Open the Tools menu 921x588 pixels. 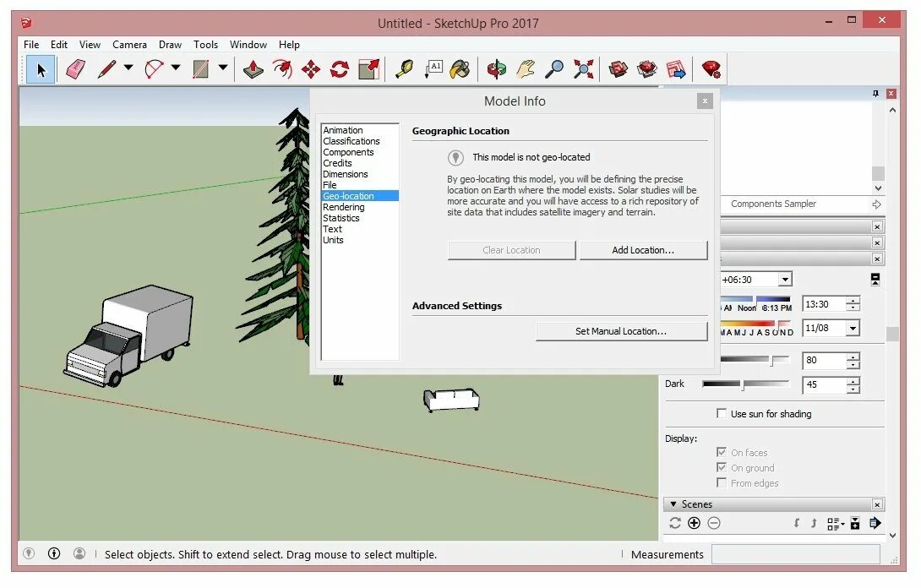coord(205,45)
